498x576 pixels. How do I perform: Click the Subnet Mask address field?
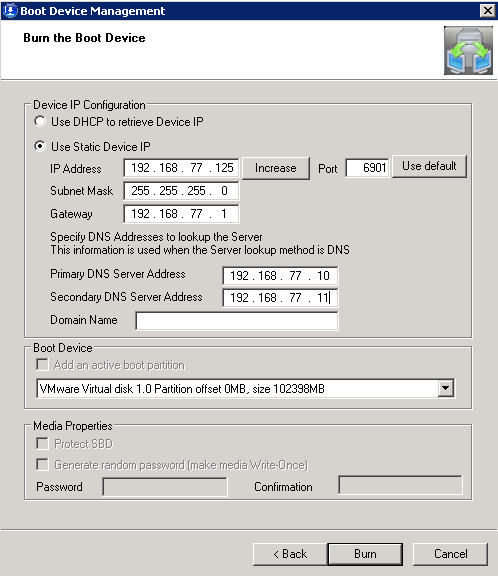(181, 191)
